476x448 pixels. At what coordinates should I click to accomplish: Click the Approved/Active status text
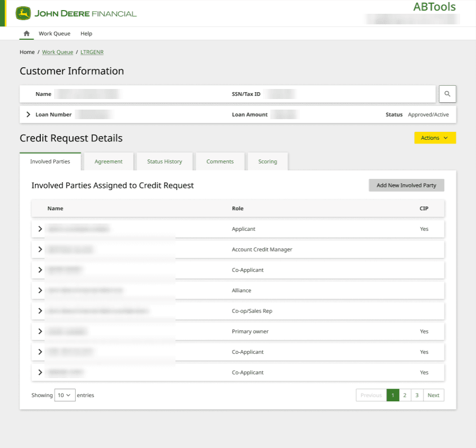[x=428, y=115]
